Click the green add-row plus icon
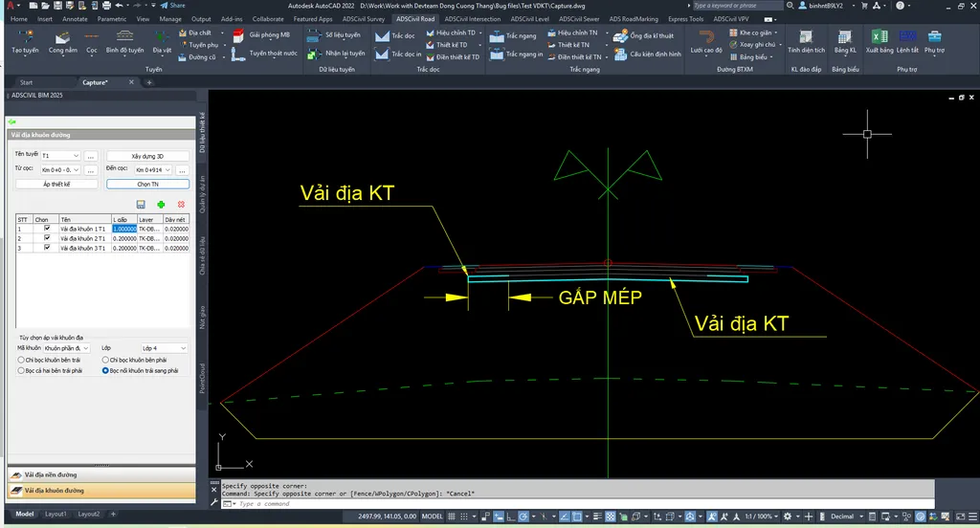Image resolution: width=980 pixels, height=528 pixels. pyautogui.click(x=161, y=205)
